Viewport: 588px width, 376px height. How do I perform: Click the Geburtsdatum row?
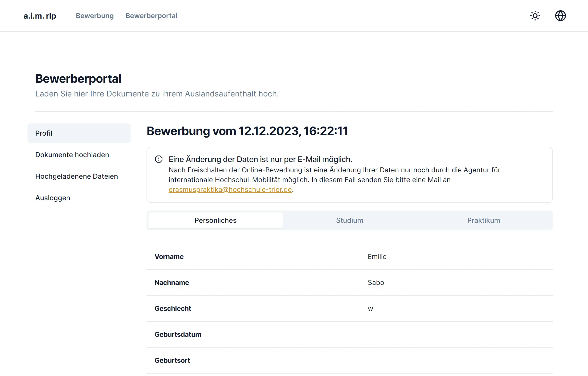pos(178,334)
